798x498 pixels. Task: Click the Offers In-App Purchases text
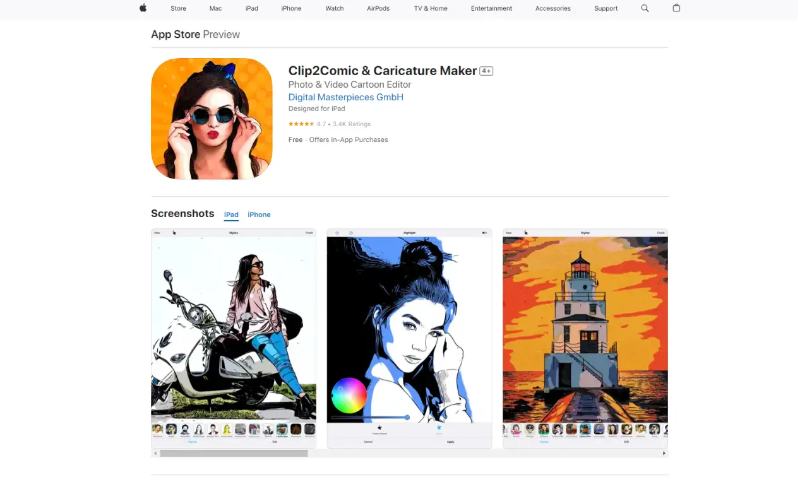[x=349, y=140]
